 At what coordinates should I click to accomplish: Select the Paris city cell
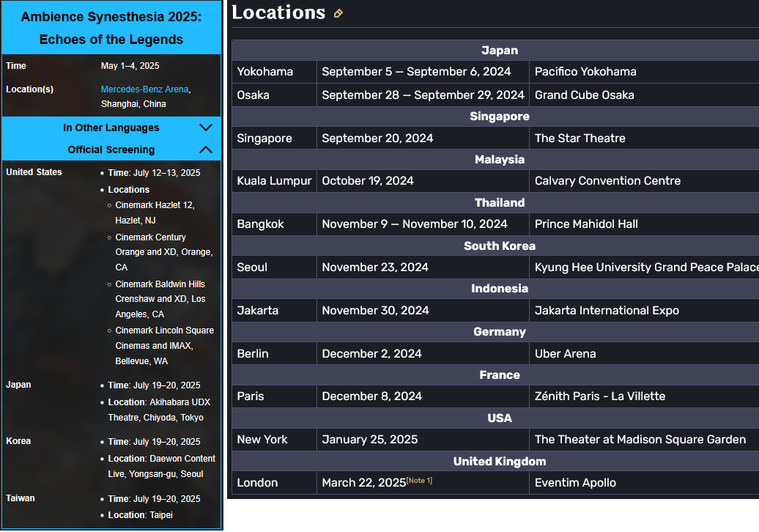[x=275, y=396]
